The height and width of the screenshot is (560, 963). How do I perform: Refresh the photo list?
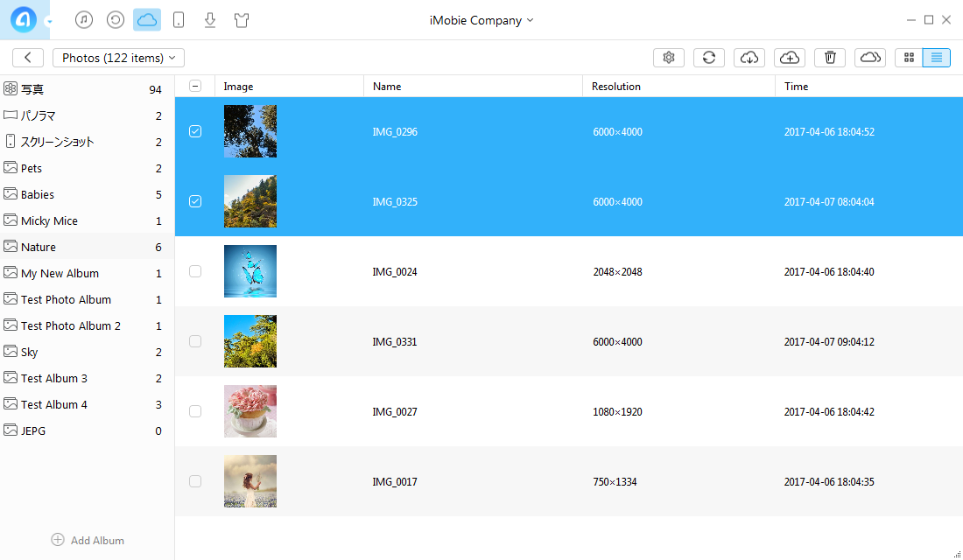pos(709,58)
